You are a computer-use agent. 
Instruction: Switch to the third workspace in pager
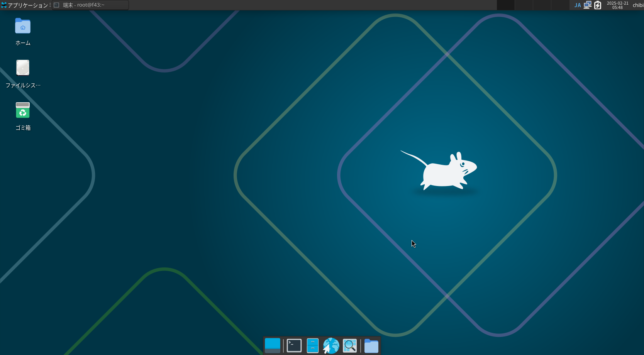[x=542, y=5]
